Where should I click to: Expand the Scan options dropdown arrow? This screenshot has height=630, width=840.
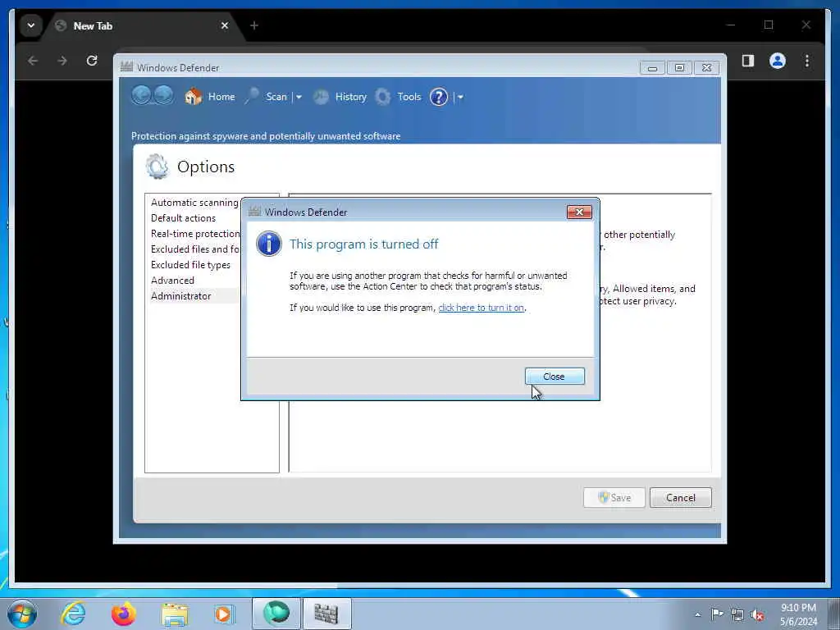pos(299,97)
